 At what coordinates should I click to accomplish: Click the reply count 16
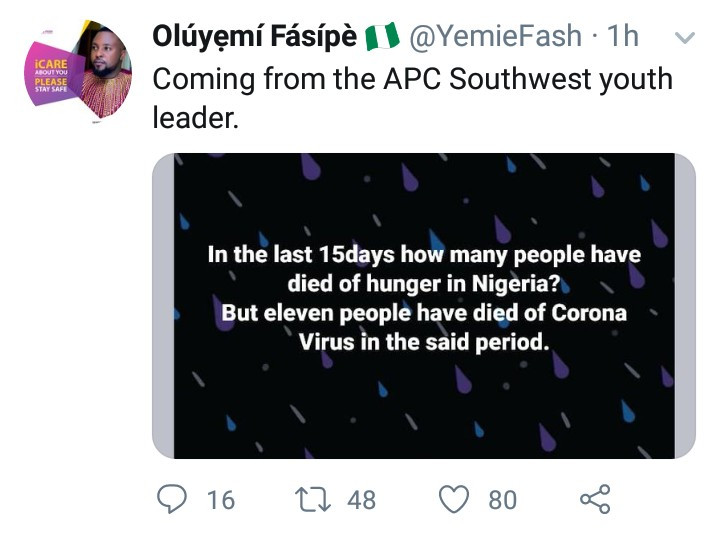click(x=221, y=500)
